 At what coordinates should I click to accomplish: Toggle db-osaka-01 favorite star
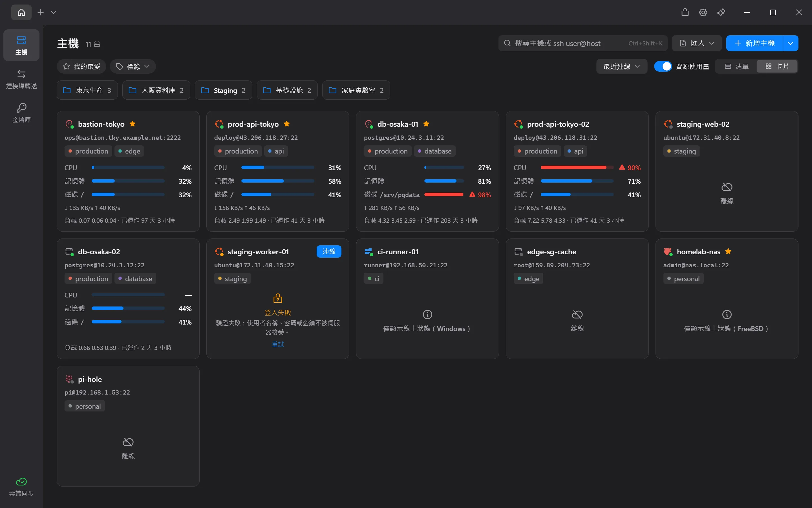pos(426,124)
